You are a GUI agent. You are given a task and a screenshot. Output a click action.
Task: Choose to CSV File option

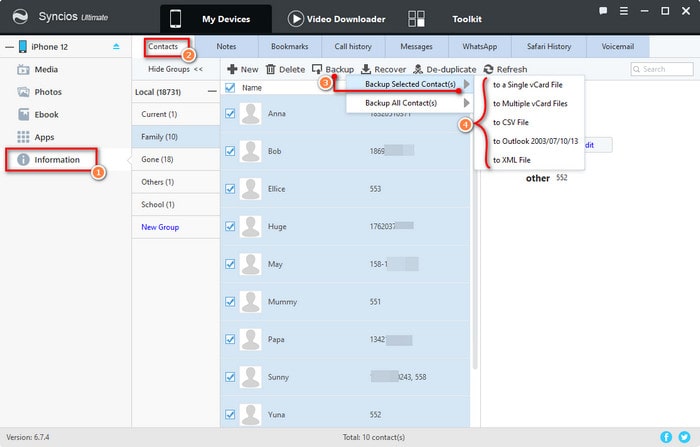point(529,122)
